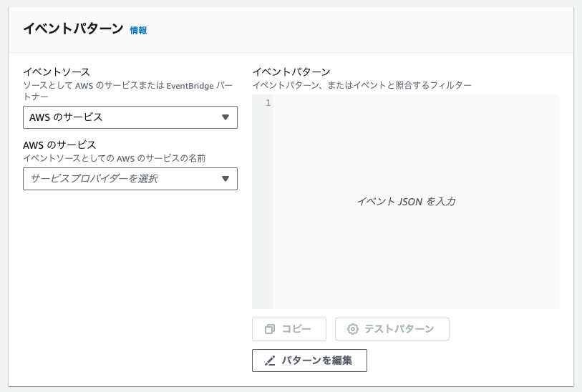Open the サービスプロバイダーを選択 dropdown
The image size is (582, 392).
pyautogui.click(x=130, y=179)
